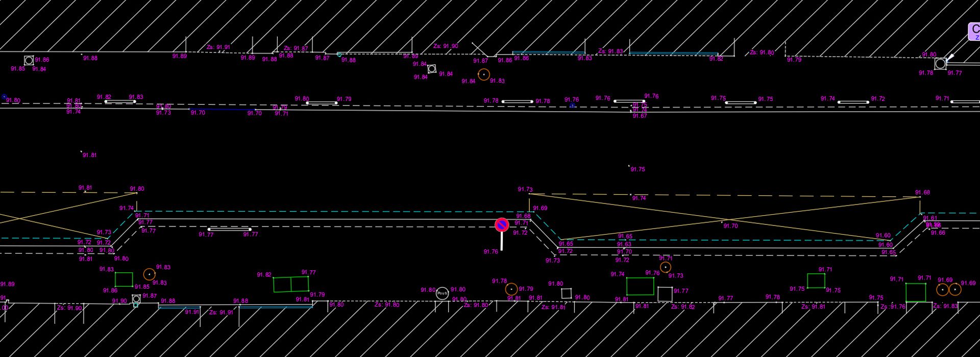Pick the square symbol with white arrow

[x=940, y=64]
